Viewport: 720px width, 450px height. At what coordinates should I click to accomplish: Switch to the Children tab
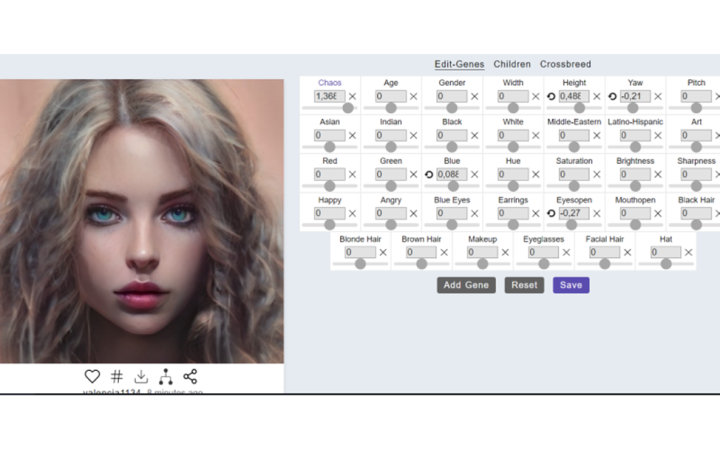click(x=512, y=64)
